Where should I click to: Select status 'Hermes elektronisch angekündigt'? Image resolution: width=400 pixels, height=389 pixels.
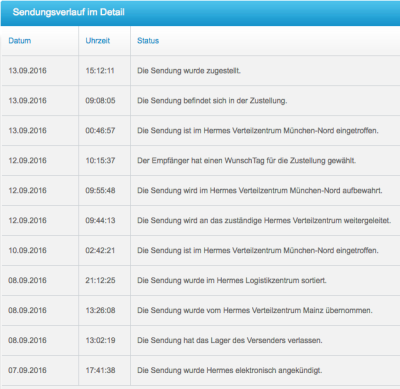click(x=230, y=371)
